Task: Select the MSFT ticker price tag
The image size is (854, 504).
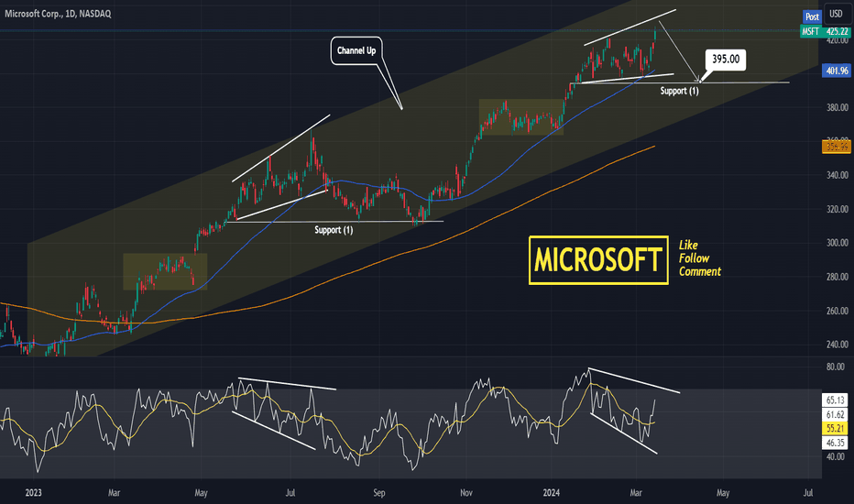Action: [810, 31]
